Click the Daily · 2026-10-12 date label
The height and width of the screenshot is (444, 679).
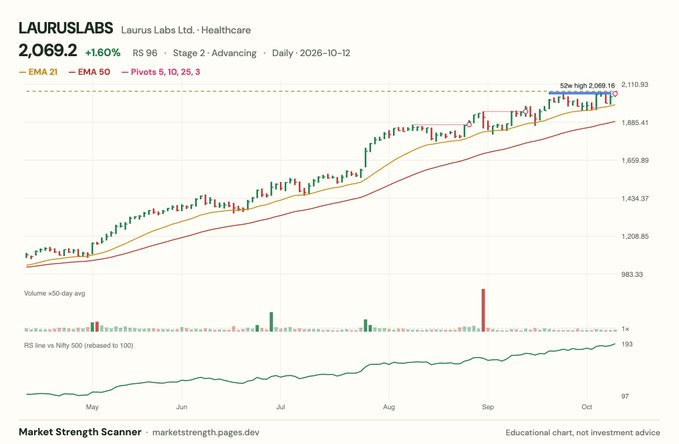[311, 53]
